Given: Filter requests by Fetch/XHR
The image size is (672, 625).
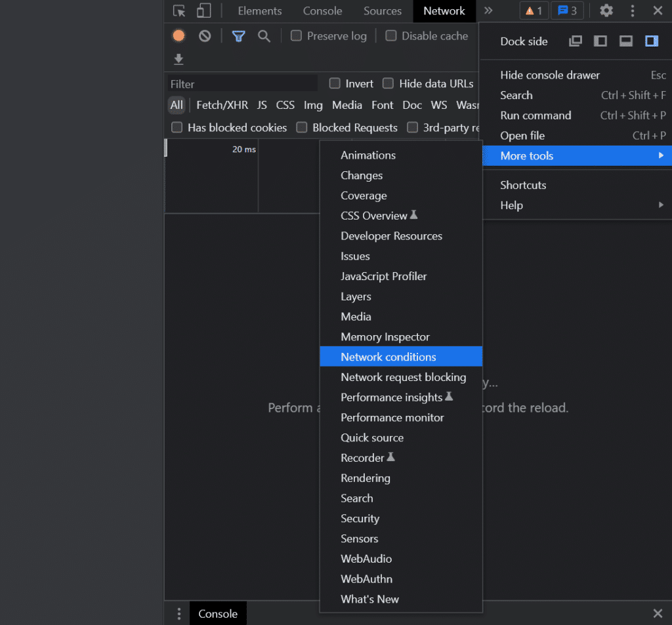Looking at the screenshot, I should [x=222, y=105].
